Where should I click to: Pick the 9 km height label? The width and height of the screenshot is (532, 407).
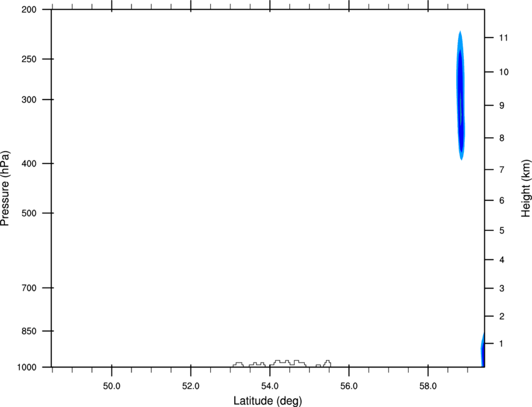click(x=502, y=106)
